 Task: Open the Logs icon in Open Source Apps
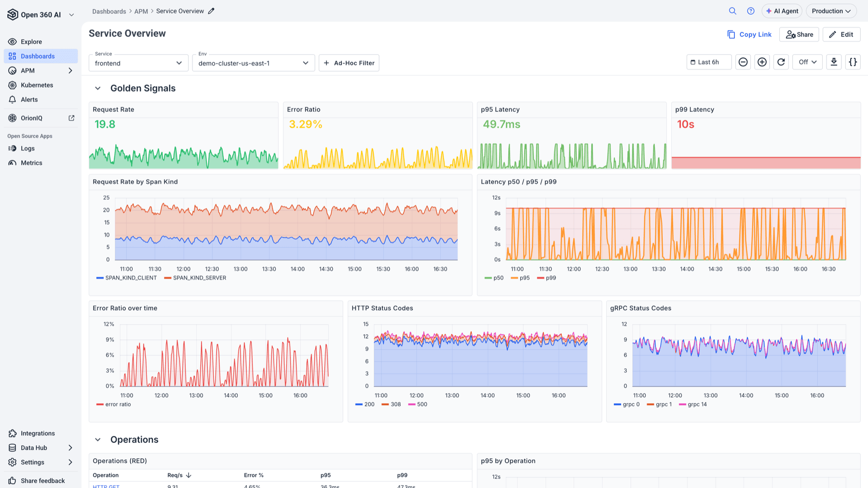[13, 149]
